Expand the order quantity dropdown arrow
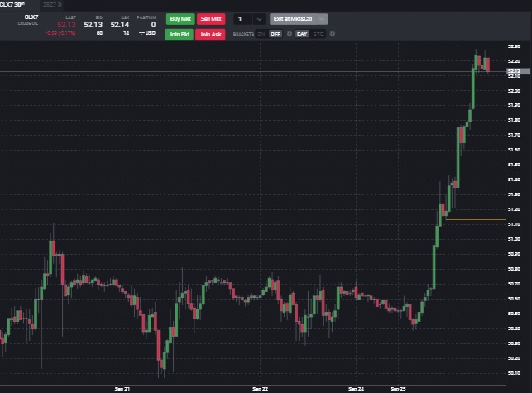Image resolution: width=532 pixels, height=393 pixels. point(259,18)
